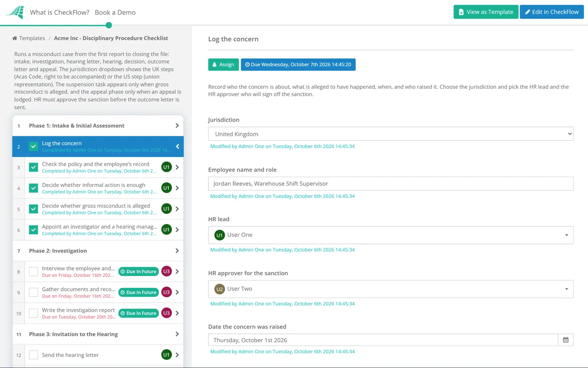The width and height of the screenshot is (588, 368).
Task: Click Acme Inc - Disciplinary Procedure Checklist breadcrumb
Action: [x=111, y=38]
